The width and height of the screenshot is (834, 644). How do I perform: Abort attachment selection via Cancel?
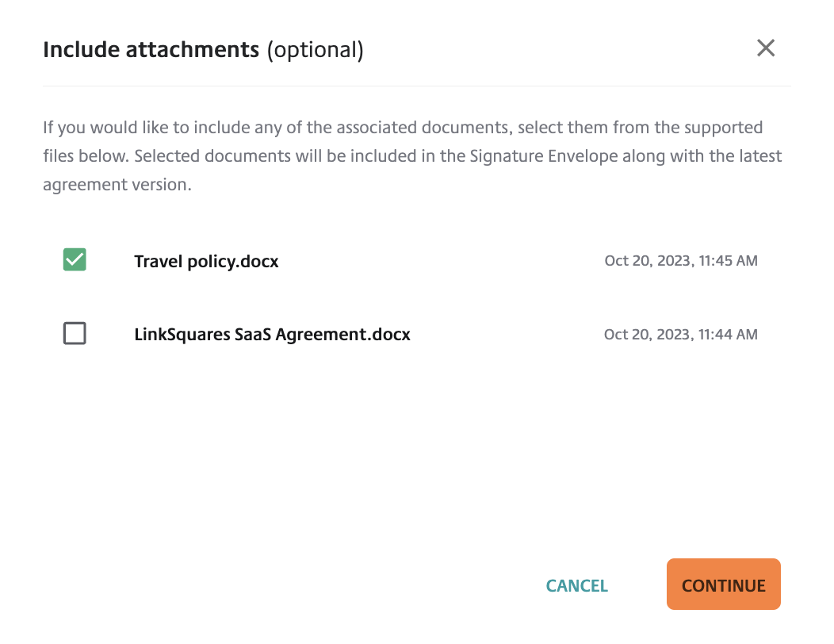(x=576, y=585)
